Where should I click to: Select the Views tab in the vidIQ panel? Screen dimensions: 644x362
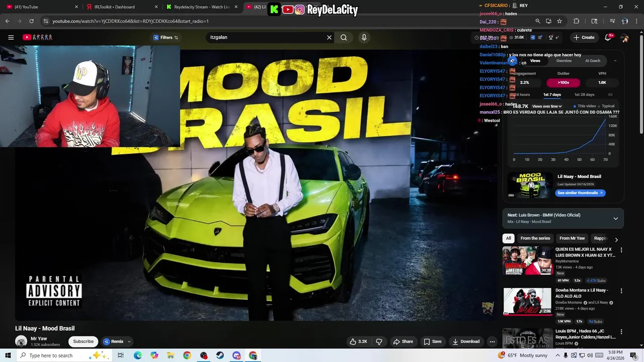[x=535, y=61]
